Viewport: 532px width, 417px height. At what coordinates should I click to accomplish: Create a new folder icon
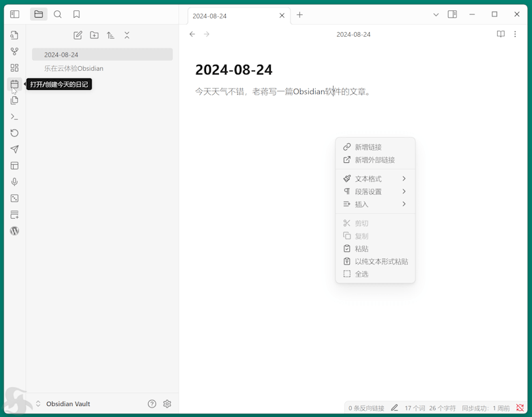(x=94, y=35)
